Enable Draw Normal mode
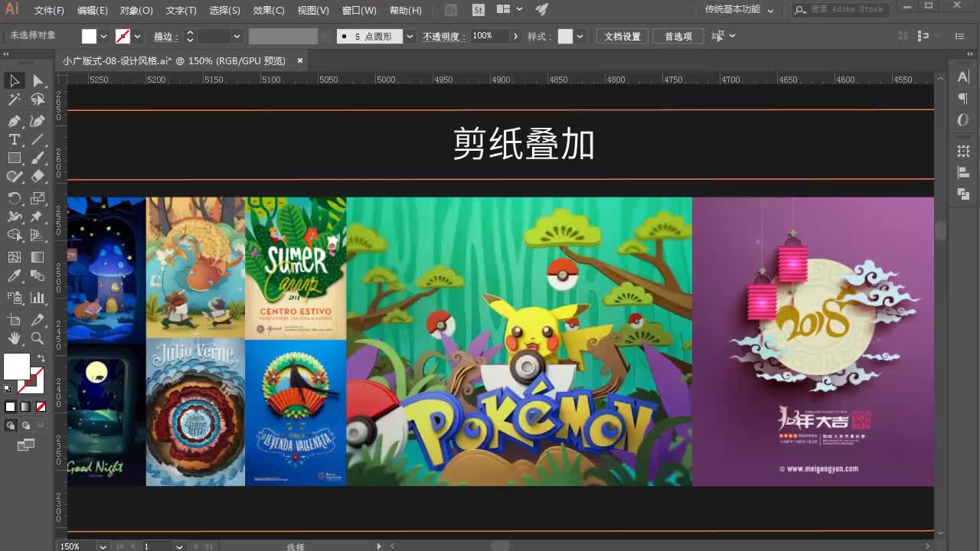The width and height of the screenshot is (980, 551). [11, 425]
